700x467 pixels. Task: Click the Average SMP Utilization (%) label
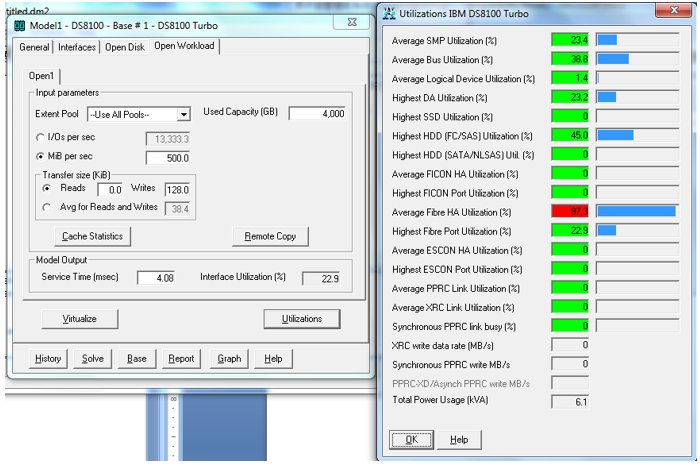point(444,41)
